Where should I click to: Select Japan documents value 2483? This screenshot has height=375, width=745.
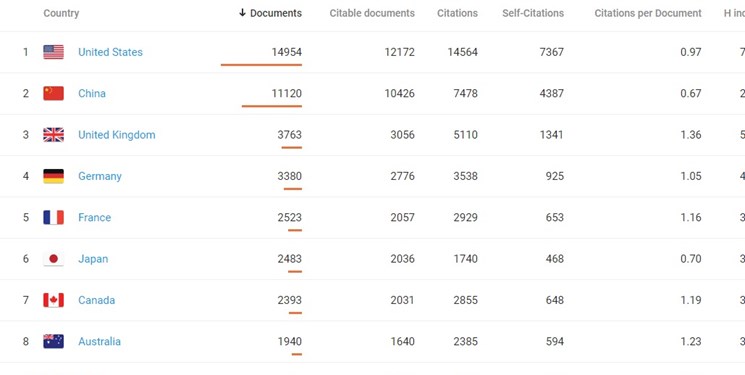[290, 259]
